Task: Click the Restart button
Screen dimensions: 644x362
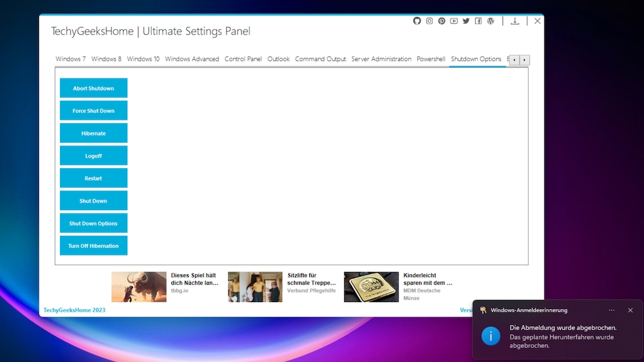Action: [x=94, y=178]
